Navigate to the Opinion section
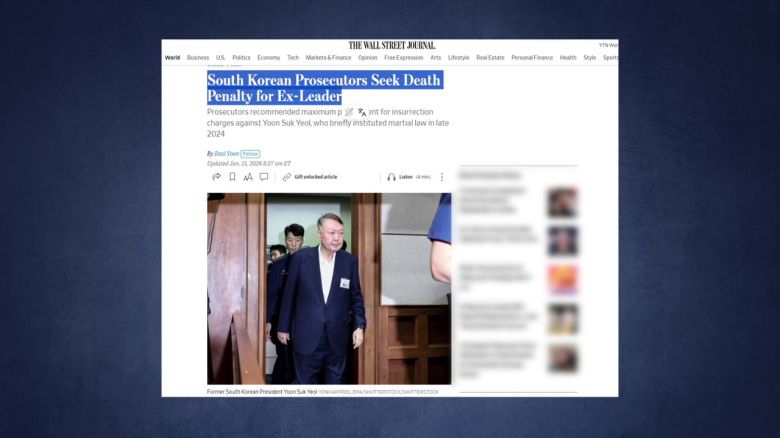The height and width of the screenshot is (438, 780). click(x=368, y=58)
